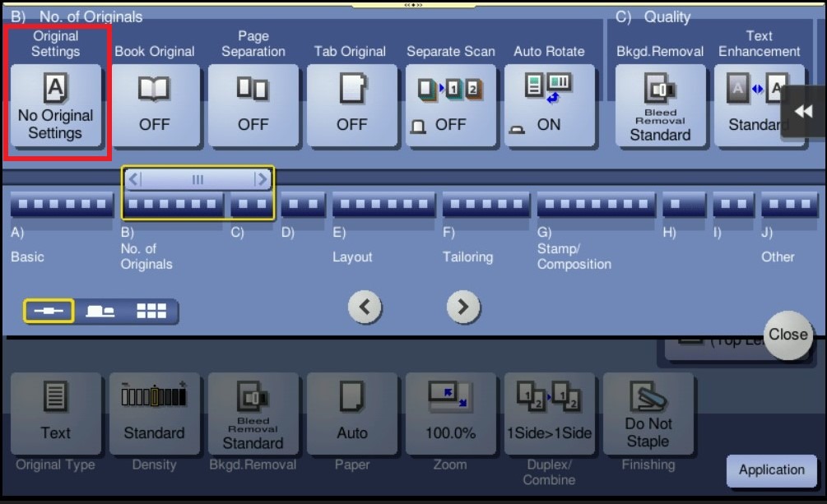Open Finishing Do Not Staple setting
Image resolution: width=827 pixels, height=504 pixels.
click(648, 413)
